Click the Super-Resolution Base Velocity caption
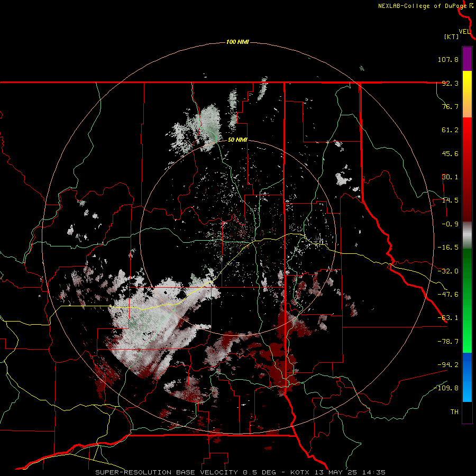 click(186, 472)
